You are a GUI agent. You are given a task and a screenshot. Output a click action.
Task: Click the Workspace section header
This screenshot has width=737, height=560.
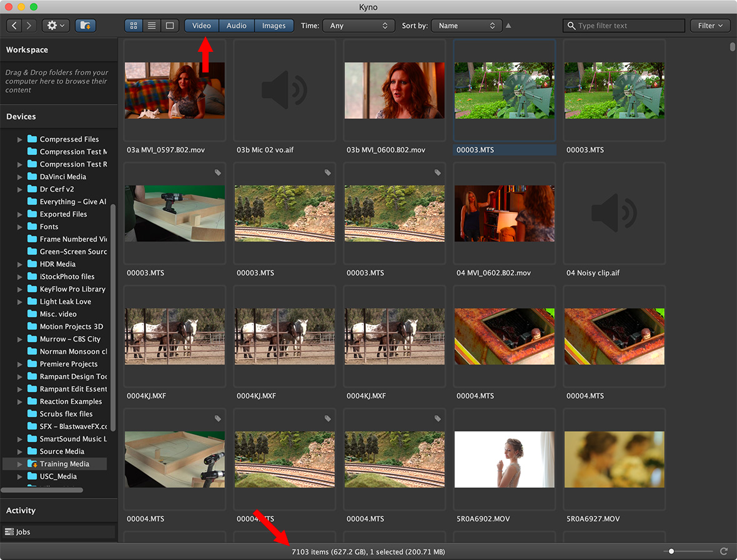coord(27,50)
